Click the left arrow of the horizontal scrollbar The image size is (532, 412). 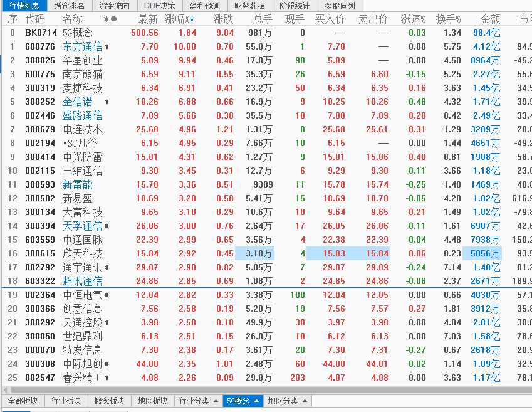(x=6, y=389)
